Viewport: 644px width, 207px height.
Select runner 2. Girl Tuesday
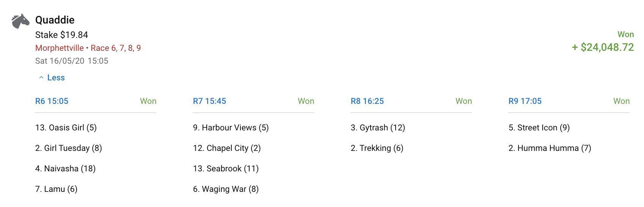69,148
